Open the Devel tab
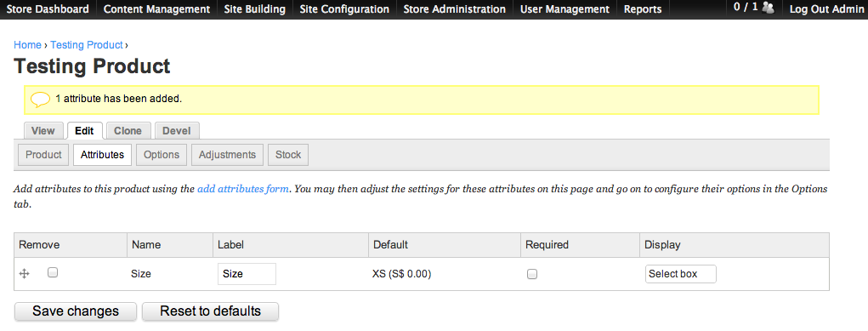Screen dimensions: 868x331 (177, 131)
